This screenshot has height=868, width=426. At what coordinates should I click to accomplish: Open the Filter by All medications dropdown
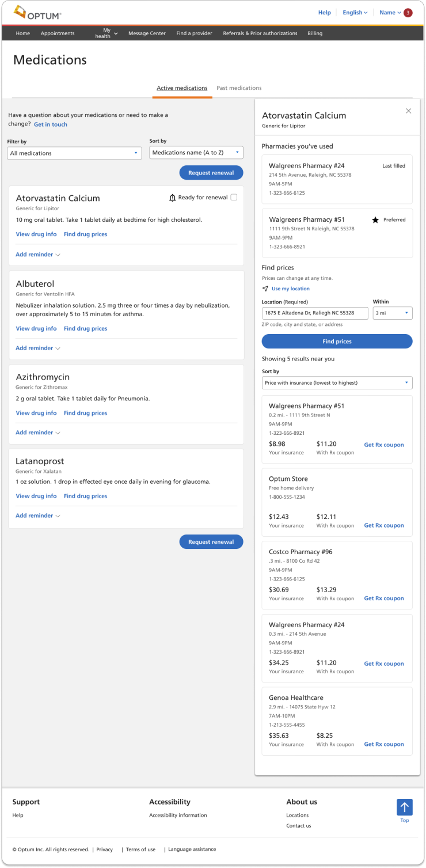point(74,153)
